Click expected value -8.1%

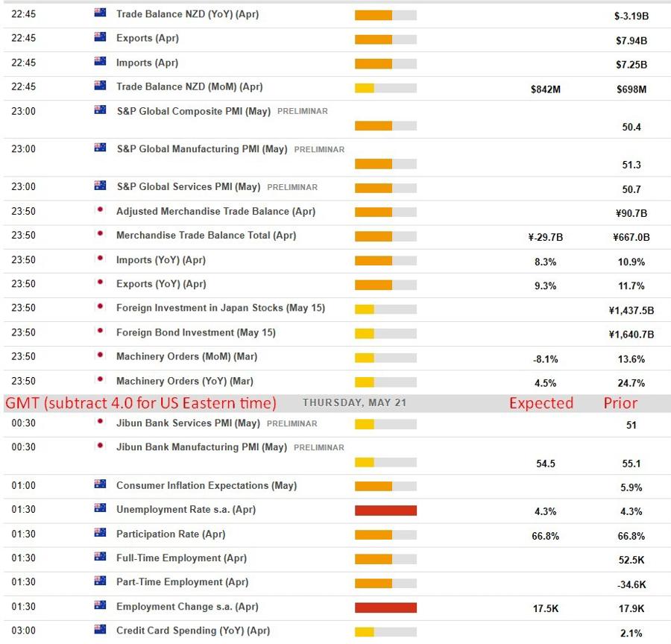545,359
